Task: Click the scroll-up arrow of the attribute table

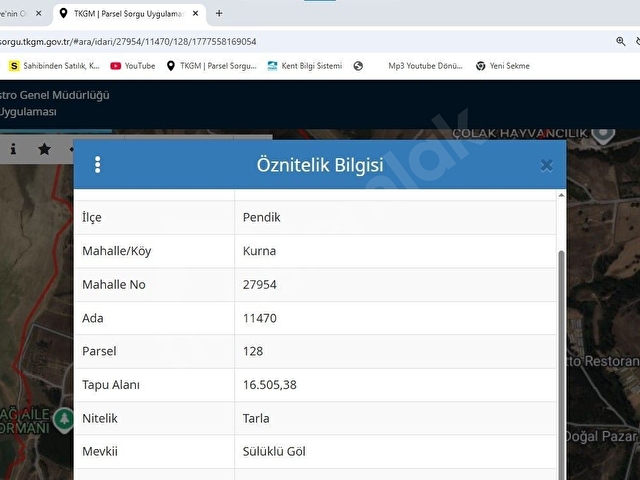Action: pyautogui.click(x=561, y=195)
